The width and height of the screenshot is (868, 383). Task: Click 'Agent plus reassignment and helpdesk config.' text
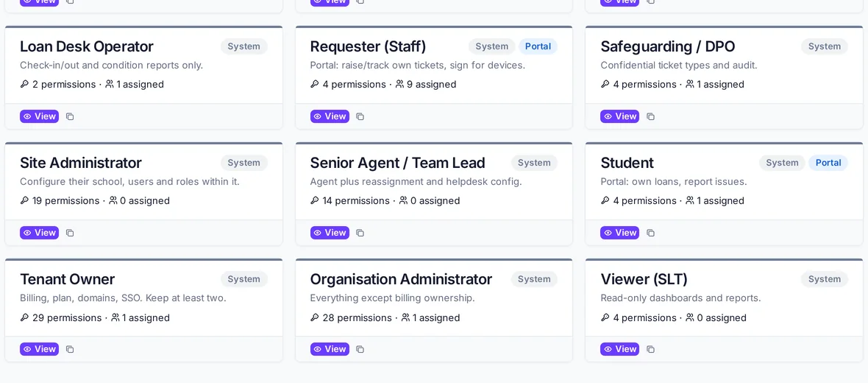coord(416,182)
